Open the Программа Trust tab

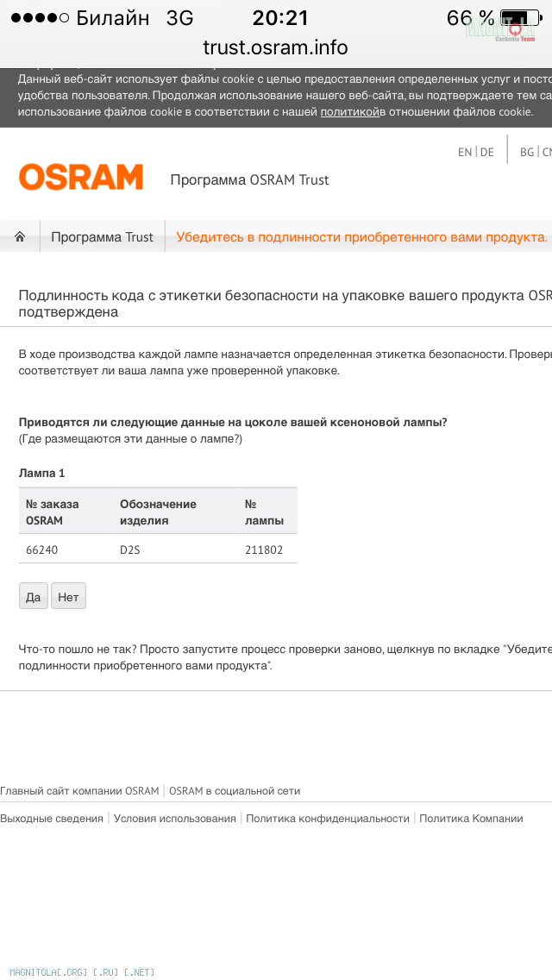click(103, 237)
